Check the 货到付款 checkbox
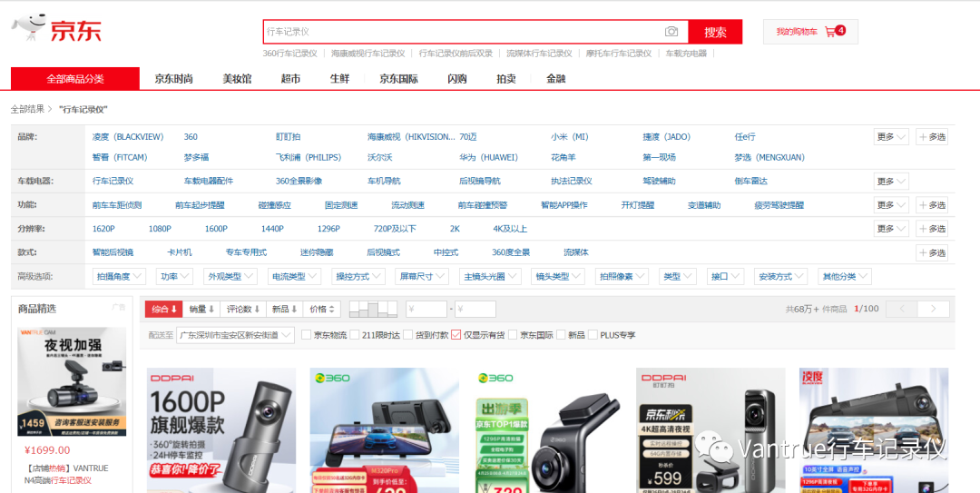 click(407, 335)
